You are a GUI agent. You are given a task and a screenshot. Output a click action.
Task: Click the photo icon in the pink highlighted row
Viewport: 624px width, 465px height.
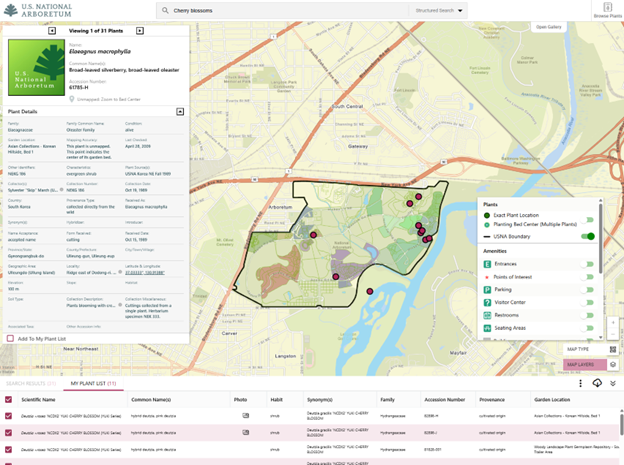click(x=246, y=432)
